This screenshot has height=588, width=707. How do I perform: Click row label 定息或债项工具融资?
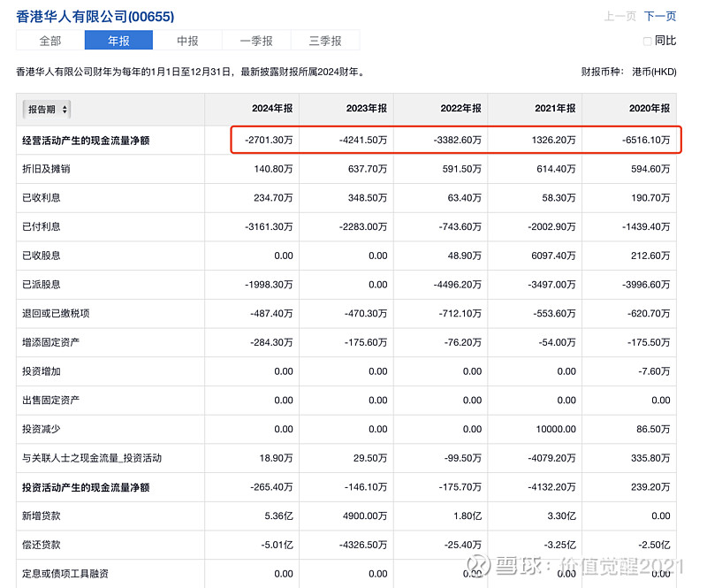point(65,574)
